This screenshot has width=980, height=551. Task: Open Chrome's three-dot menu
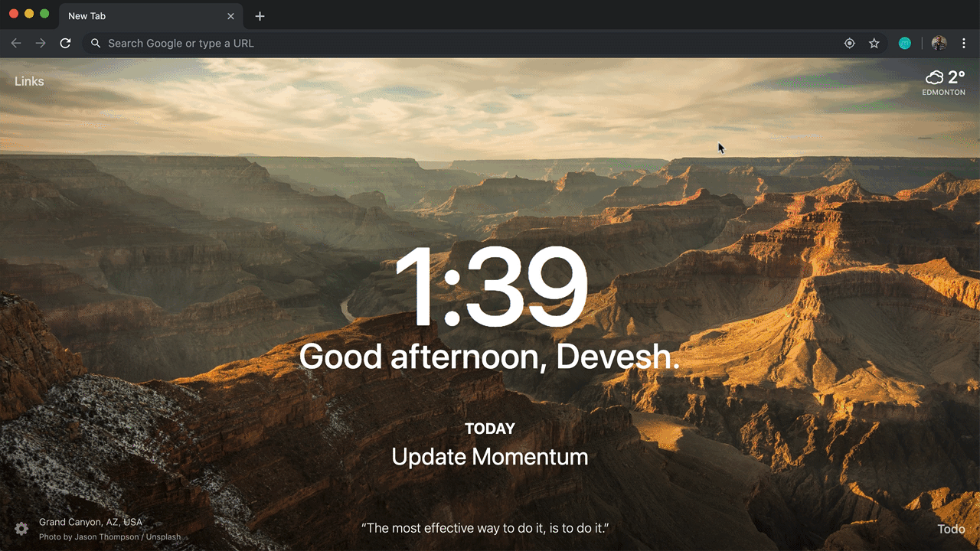(x=965, y=44)
